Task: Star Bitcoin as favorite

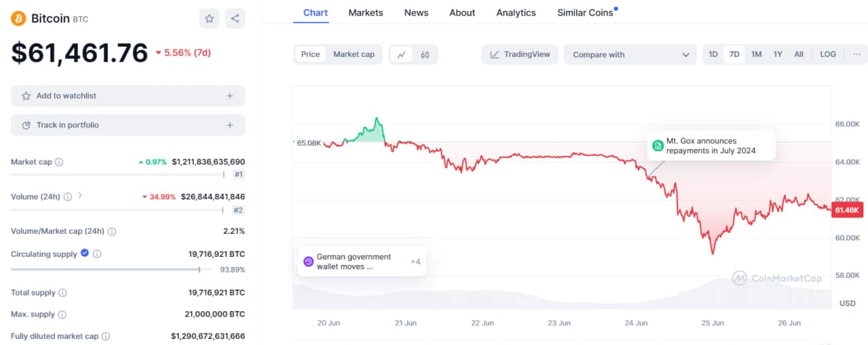Action: pos(210,18)
